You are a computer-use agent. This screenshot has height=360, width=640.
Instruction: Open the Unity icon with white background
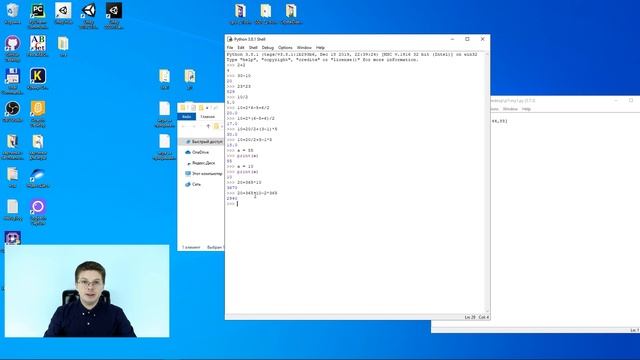pyautogui.click(x=63, y=11)
